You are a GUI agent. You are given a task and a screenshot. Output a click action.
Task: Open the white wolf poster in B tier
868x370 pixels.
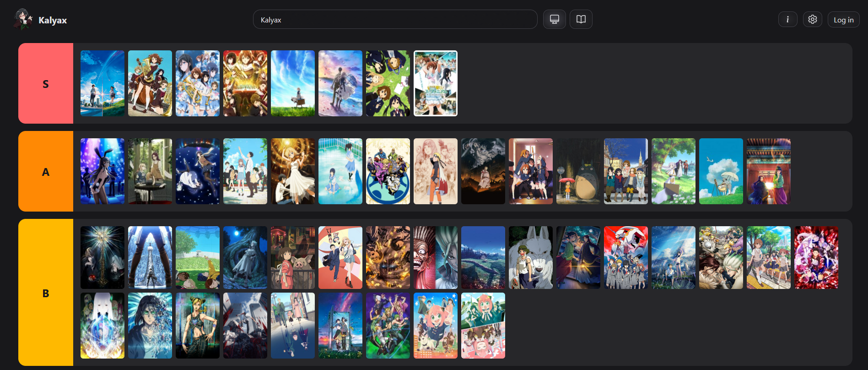pyautogui.click(x=530, y=257)
